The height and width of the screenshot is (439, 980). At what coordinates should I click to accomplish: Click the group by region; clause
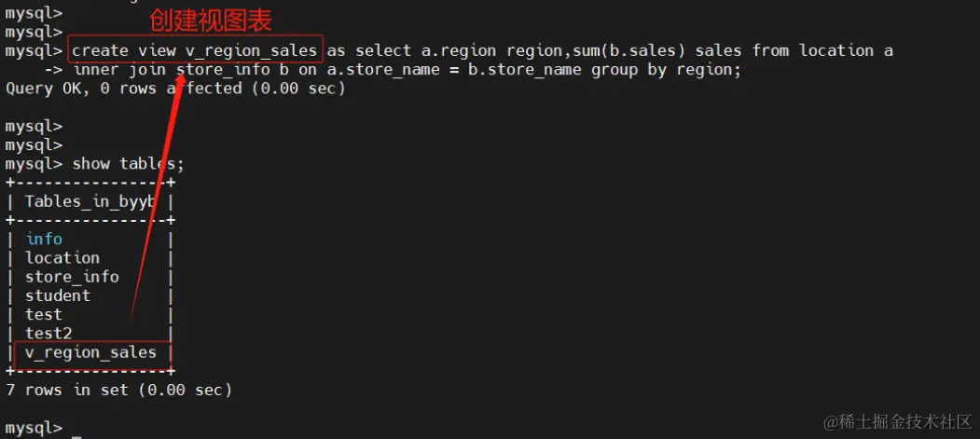click(x=666, y=70)
